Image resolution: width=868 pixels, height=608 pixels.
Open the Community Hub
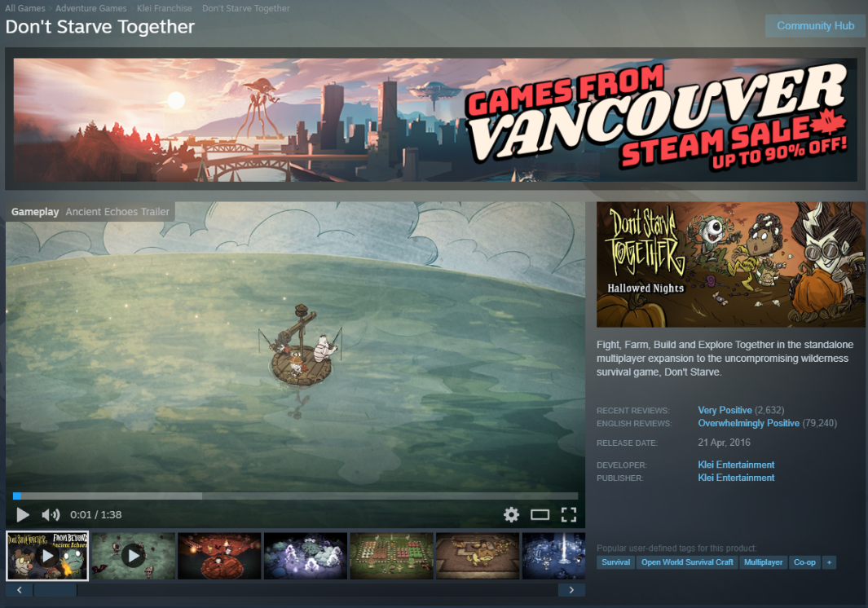pos(815,26)
